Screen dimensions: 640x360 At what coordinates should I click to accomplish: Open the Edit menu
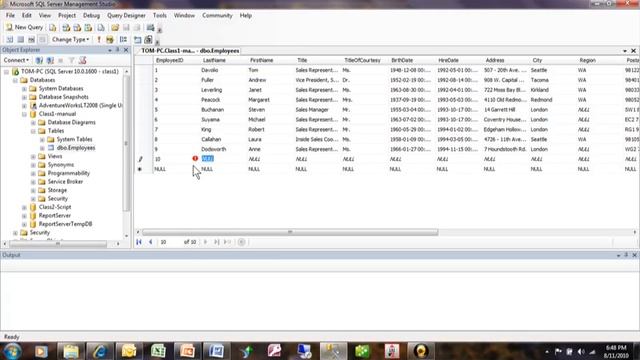[27, 16]
